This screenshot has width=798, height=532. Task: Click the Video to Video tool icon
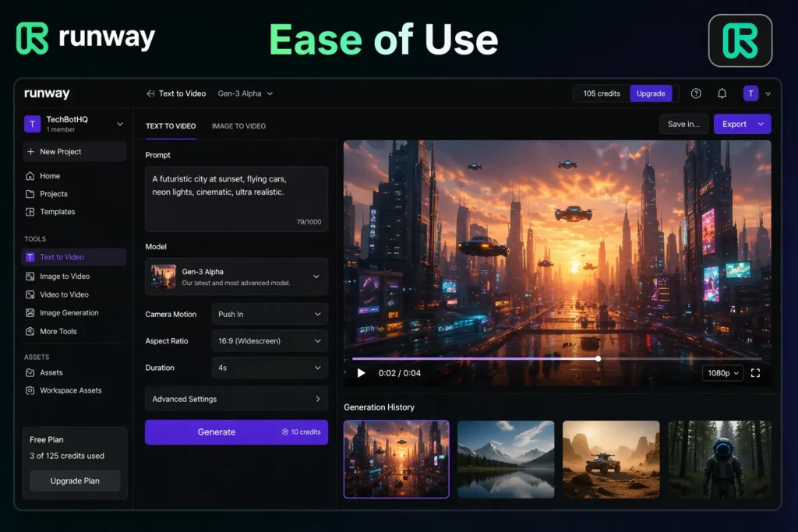[30, 294]
